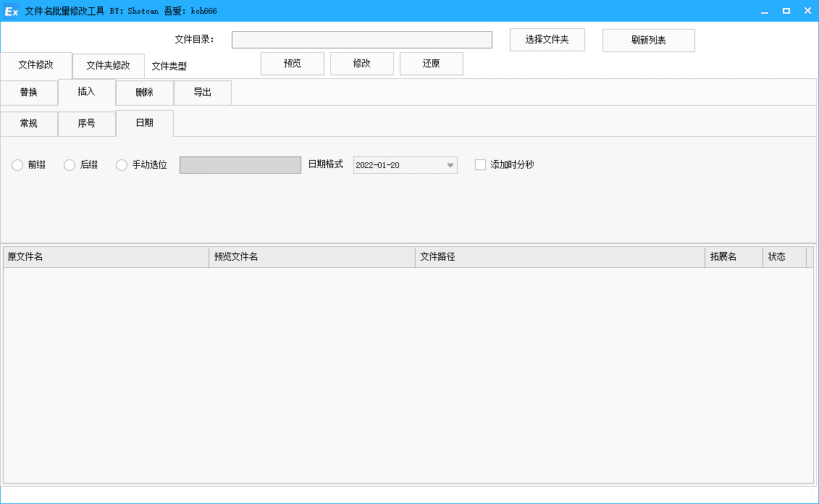This screenshot has height=504, width=819.
Task: Click the 文件路径 column header
Action: (x=560, y=257)
